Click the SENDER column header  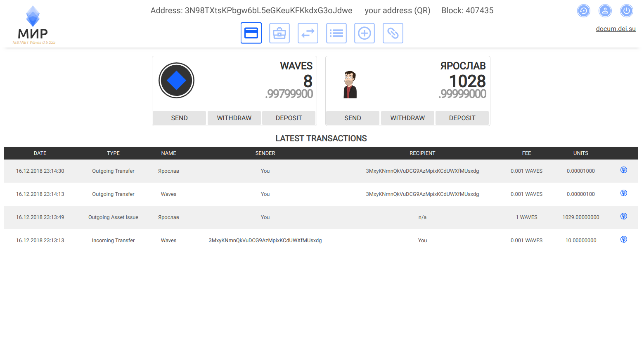pyautogui.click(x=265, y=153)
